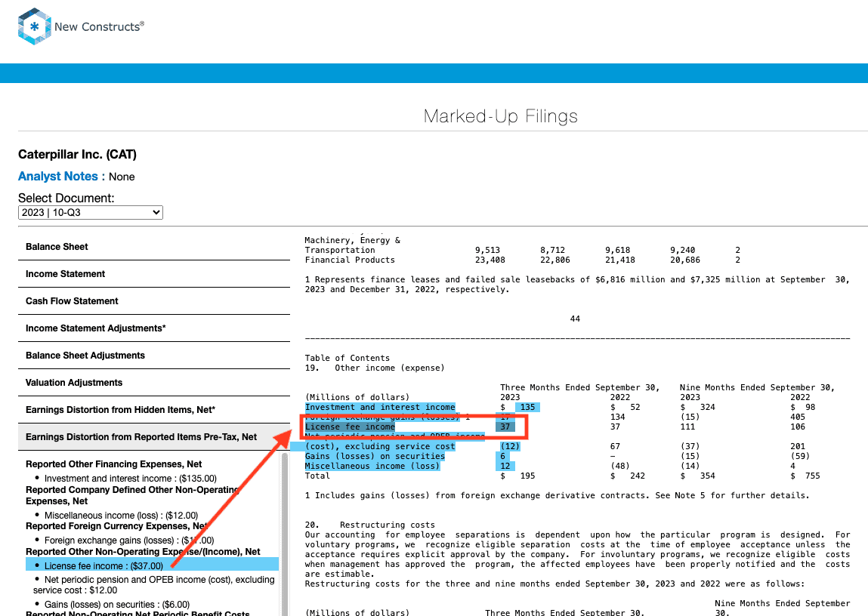
Task: Click highlighted 'Gains (losses) on securities' in filing
Action: click(x=375, y=456)
